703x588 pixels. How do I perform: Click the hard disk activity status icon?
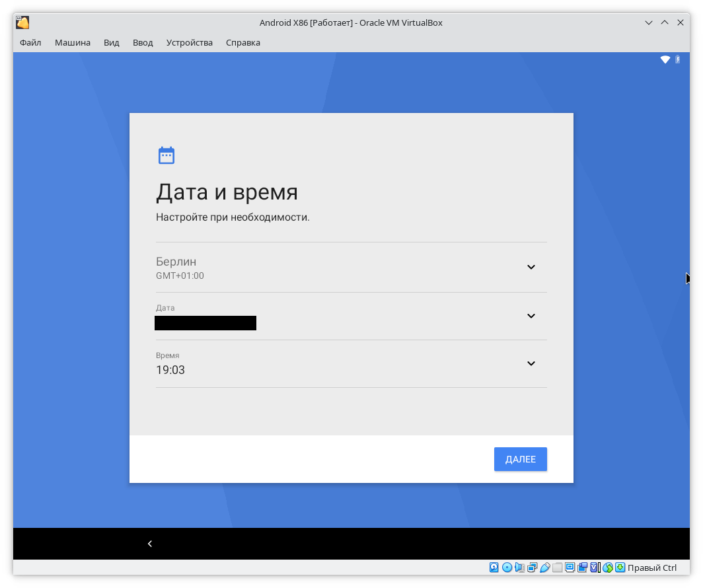494,568
